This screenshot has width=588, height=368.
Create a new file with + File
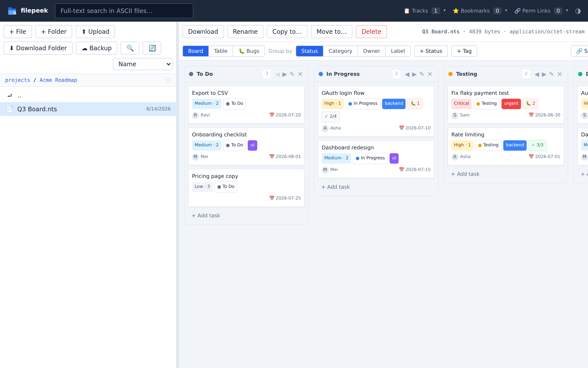[18, 32]
